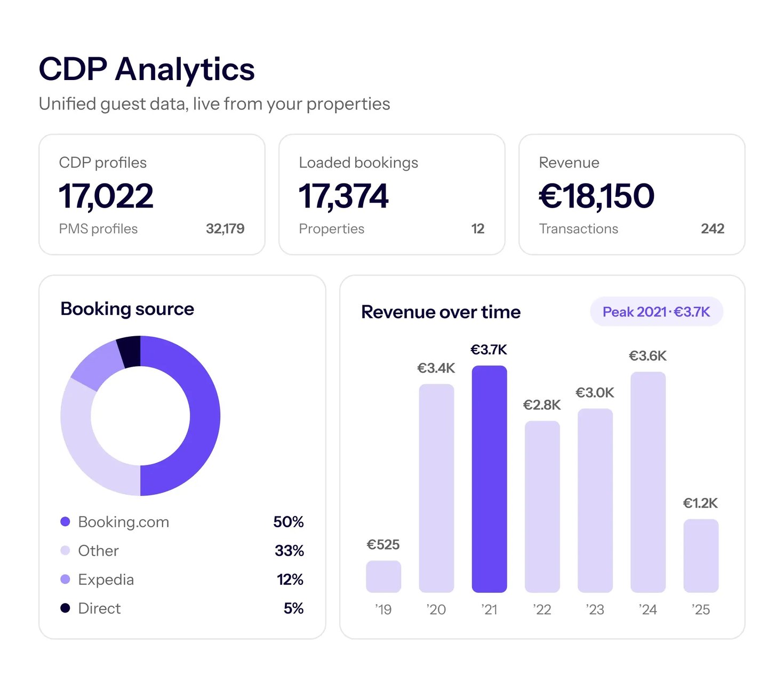Click the dark Direct donut segment
Image resolution: width=784 pixels, height=690 pixels.
(130, 352)
